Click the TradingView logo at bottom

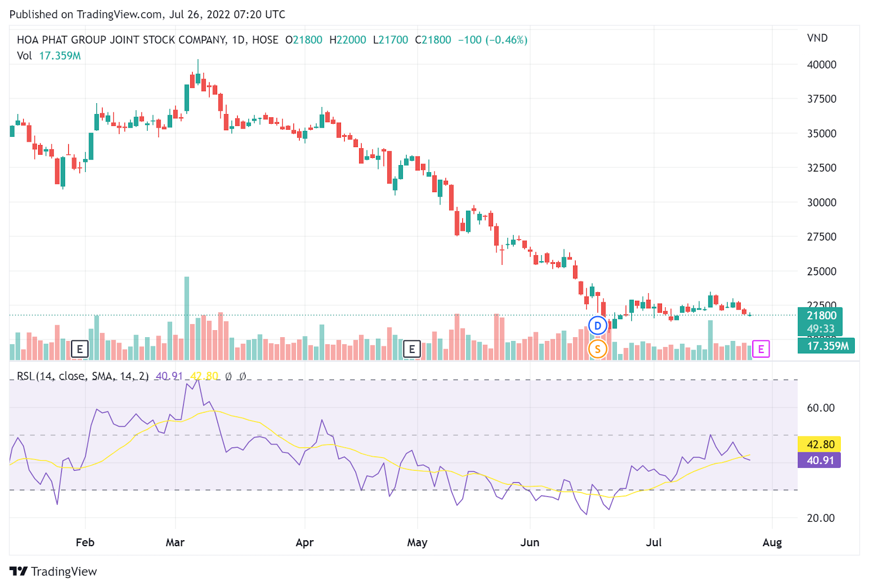click(53, 571)
